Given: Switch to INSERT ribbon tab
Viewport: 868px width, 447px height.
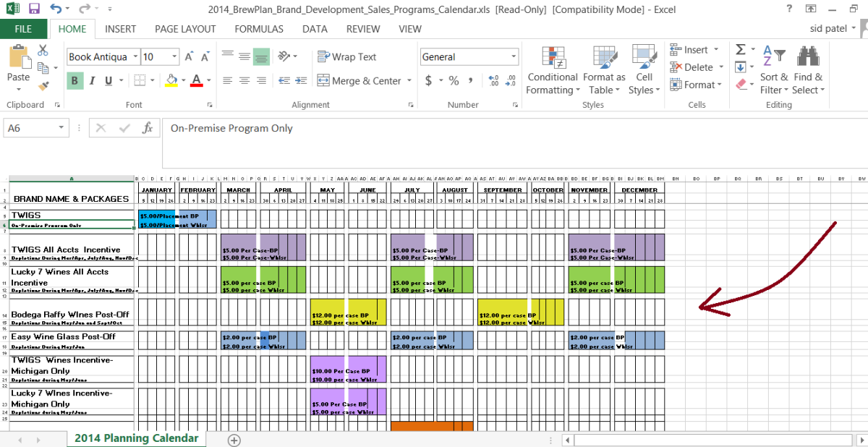Looking at the screenshot, I should 120,29.
